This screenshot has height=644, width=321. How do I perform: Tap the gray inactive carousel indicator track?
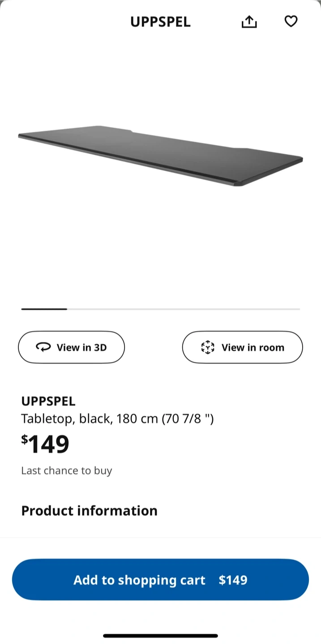click(184, 309)
